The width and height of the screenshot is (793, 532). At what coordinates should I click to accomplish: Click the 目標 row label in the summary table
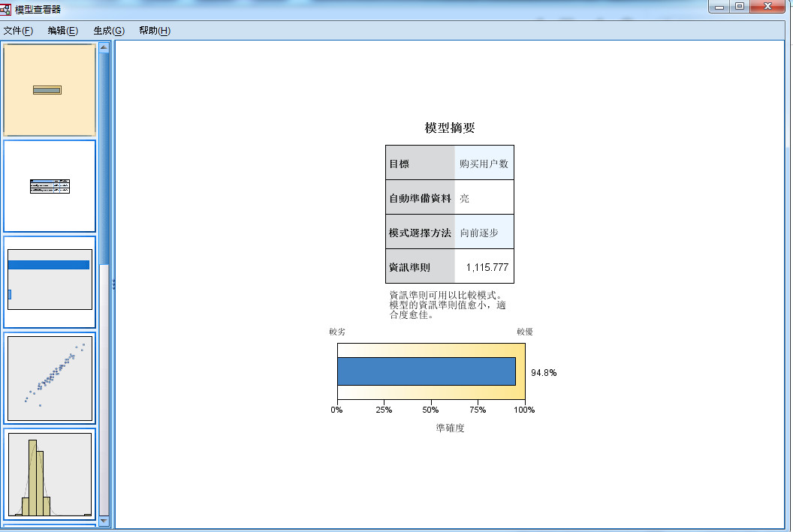click(x=421, y=163)
